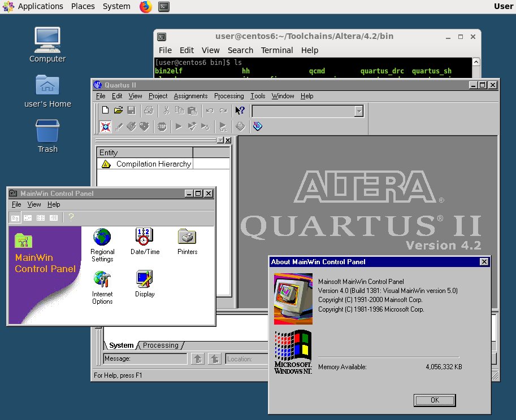
Task: Click the terminal scrollbar up arrow
Action: [476, 62]
